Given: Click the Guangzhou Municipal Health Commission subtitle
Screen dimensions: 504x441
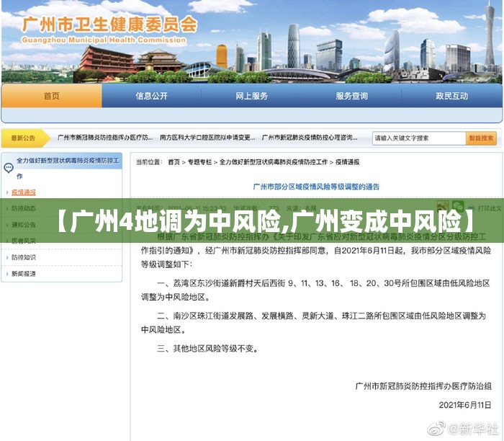Looking at the screenshot, I should [x=104, y=40].
